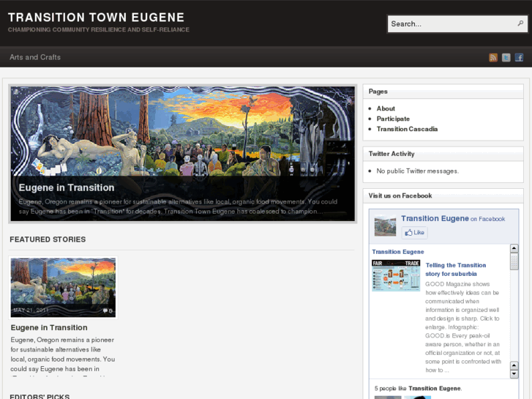The width and height of the screenshot is (532, 399).
Task: Click the Facebook feed scrollbar thumb
Action: tap(514, 261)
